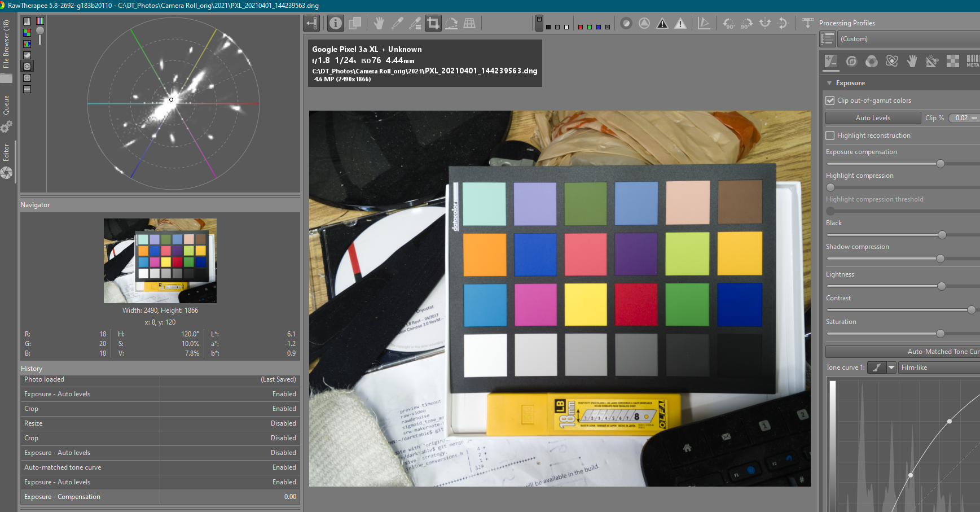Click the Auto Levels button
Screen dimensions: 980x512
pos(873,118)
